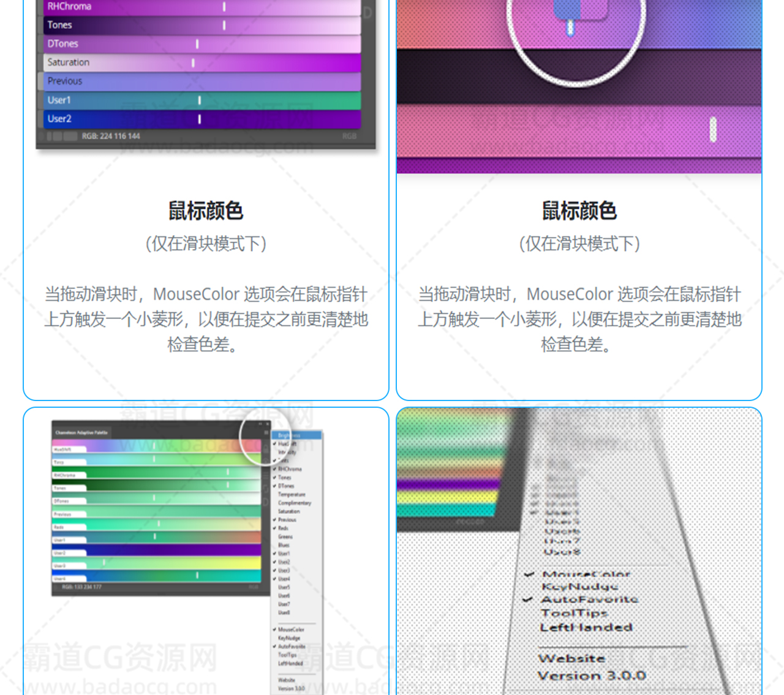Viewport: 784px width, 695px height.
Task: Open the Chameleon Adaptive Palette hamburger menu
Action: [x=266, y=433]
